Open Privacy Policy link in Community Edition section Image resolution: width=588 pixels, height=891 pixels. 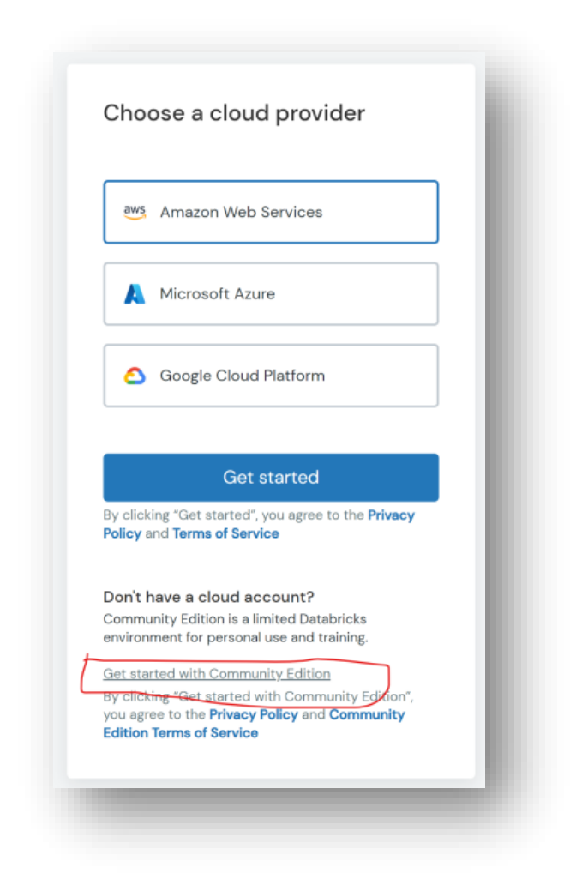[254, 715]
